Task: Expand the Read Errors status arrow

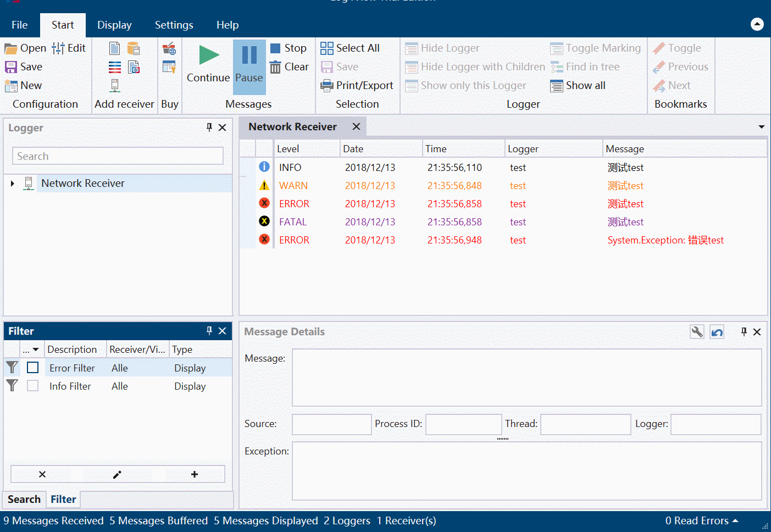Action: [x=735, y=520]
